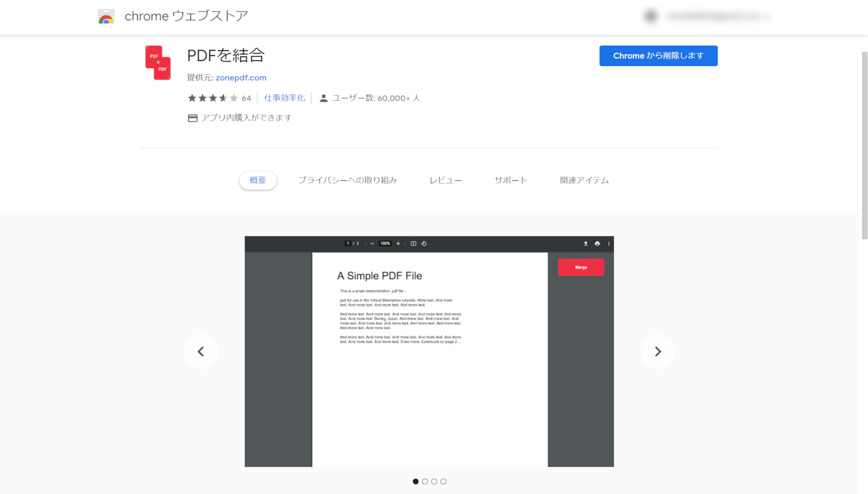
Task: Open the zonepdf.com provider link
Action: (241, 78)
